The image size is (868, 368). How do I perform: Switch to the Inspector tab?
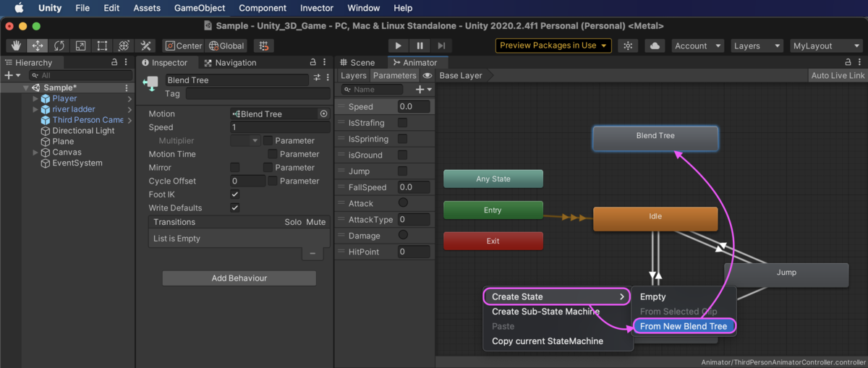tap(166, 63)
